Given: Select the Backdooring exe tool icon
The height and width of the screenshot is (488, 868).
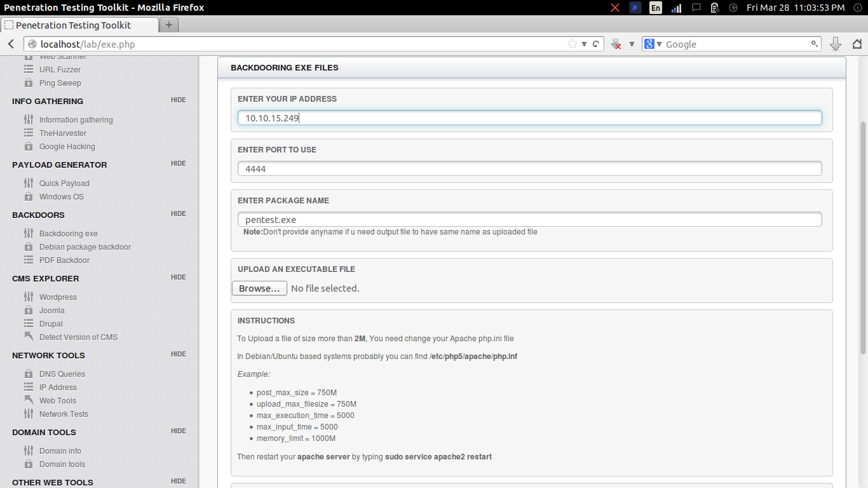Looking at the screenshot, I should 29,233.
